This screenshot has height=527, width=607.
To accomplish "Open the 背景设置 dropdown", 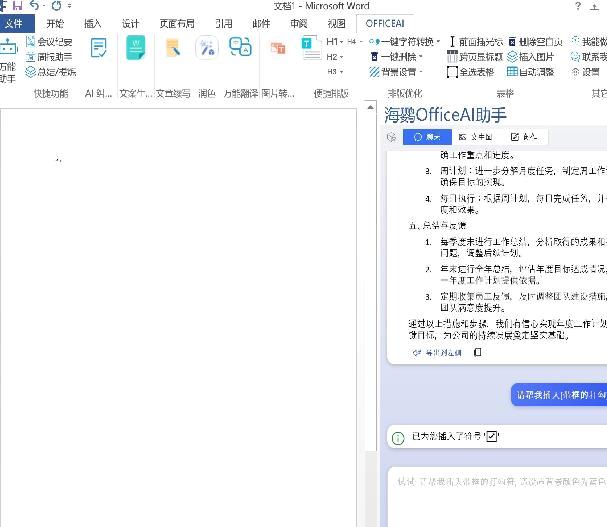I will coord(396,72).
